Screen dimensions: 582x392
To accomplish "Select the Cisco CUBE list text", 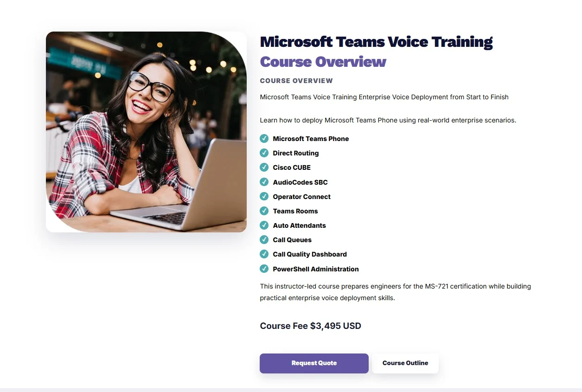I will 292,167.
